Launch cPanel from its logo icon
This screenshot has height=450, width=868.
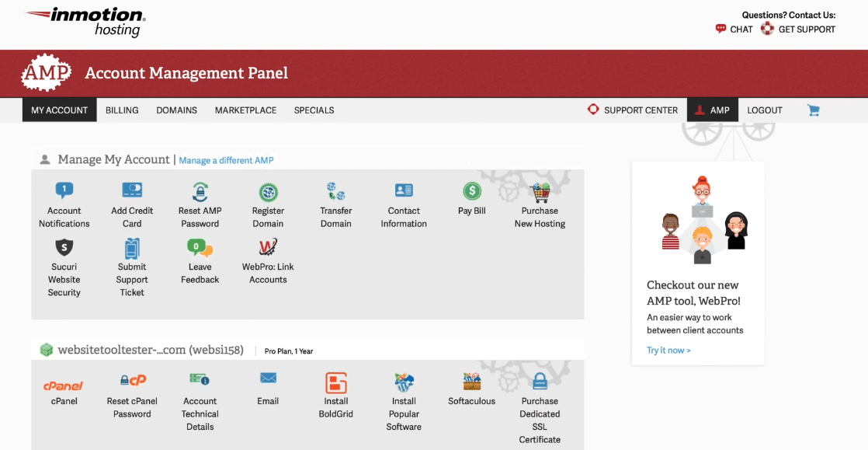[x=63, y=385]
